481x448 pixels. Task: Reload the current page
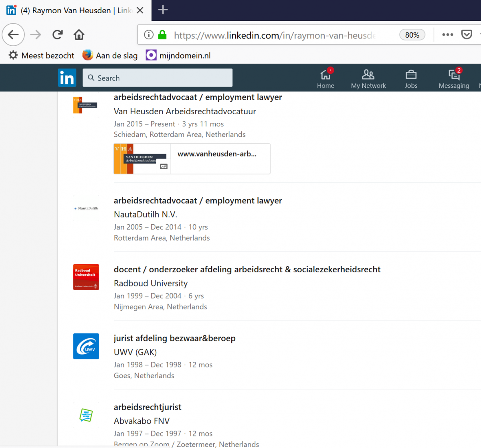point(57,34)
